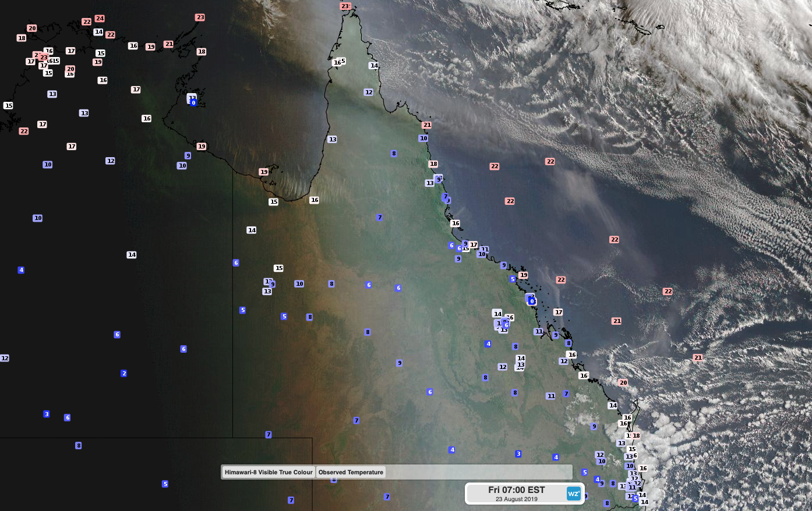Click the WZ Weatherzone logo icon
The height and width of the screenshot is (511, 812).
pos(573,494)
